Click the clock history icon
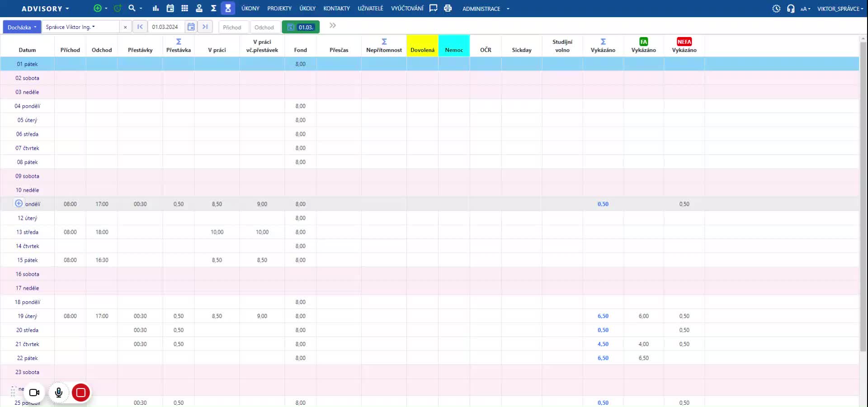The width and height of the screenshot is (868, 407). click(x=776, y=9)
